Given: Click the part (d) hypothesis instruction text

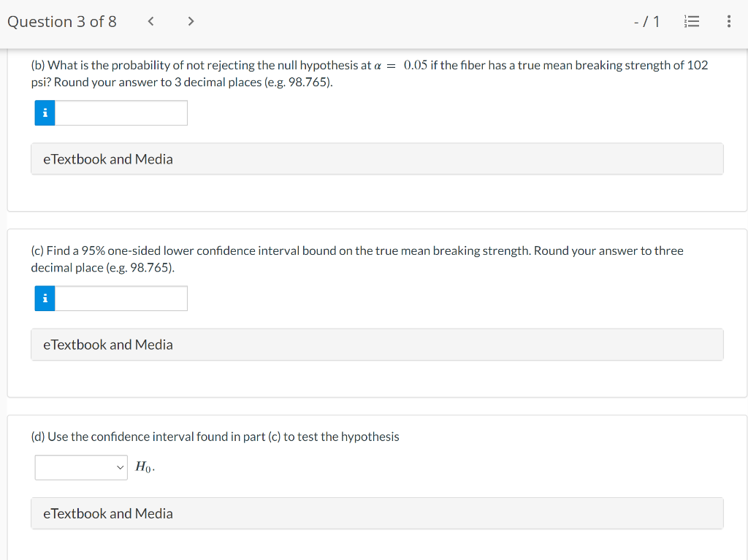Looking at the screenshot, I should (215, 437).
